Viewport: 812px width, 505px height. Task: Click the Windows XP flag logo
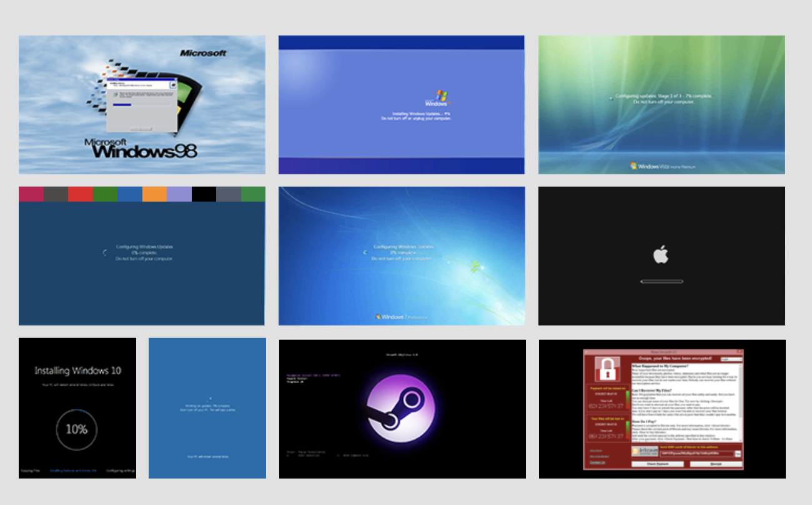point(442,97)
